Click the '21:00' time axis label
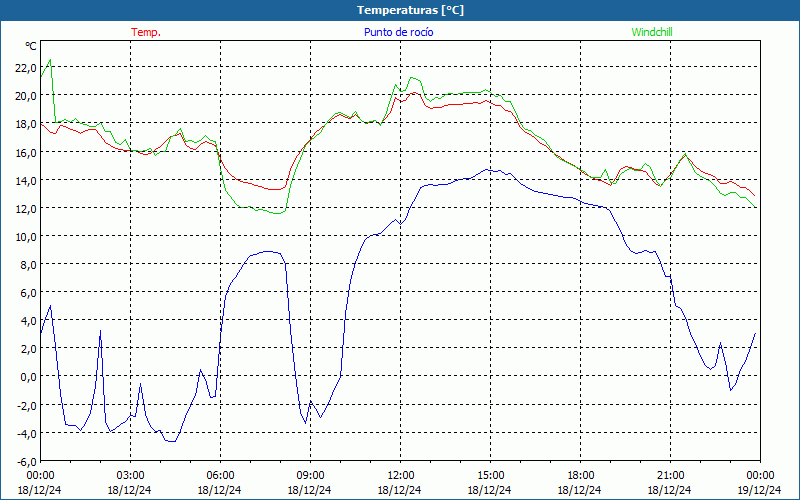This screenshot has width=800, height=500. (670, 475)
